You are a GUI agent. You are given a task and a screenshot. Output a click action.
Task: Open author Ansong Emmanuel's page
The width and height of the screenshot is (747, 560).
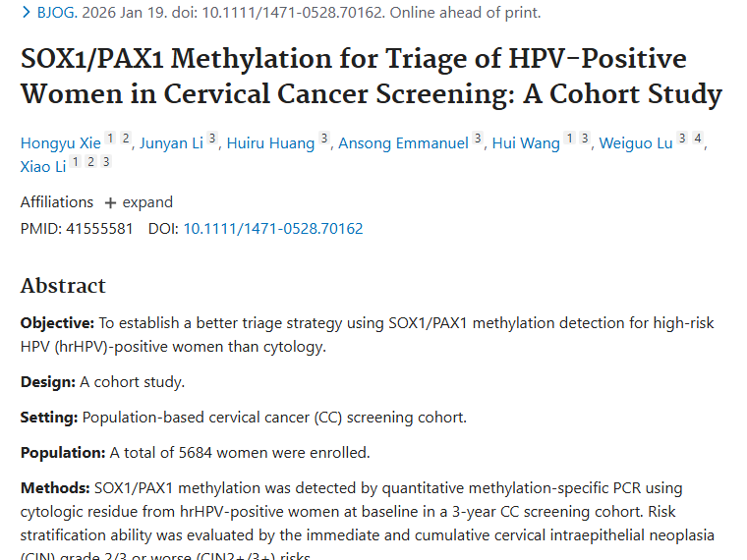coord(403,143)
